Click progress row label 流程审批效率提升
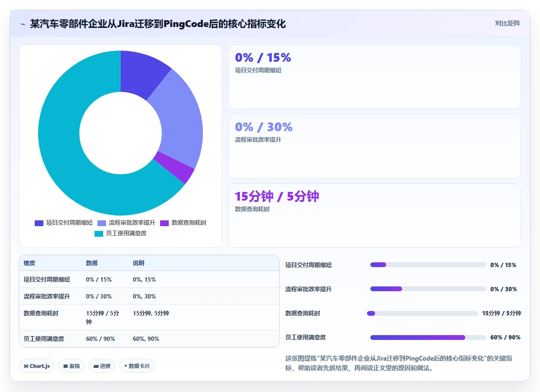Image resolution: width=540 pixels, height=392 pixels. coord(309,289)
